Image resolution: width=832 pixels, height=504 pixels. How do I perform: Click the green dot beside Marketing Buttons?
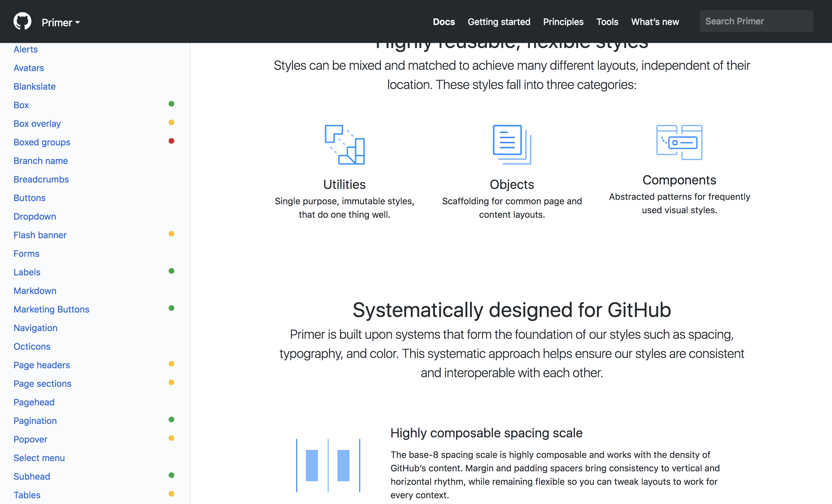coord(172,308)
